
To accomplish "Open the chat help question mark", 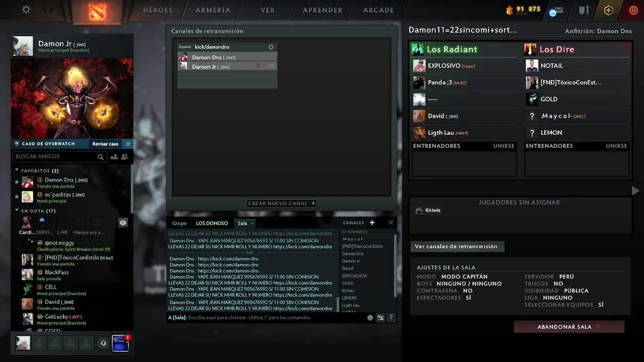I will click(x=391, y=318).
